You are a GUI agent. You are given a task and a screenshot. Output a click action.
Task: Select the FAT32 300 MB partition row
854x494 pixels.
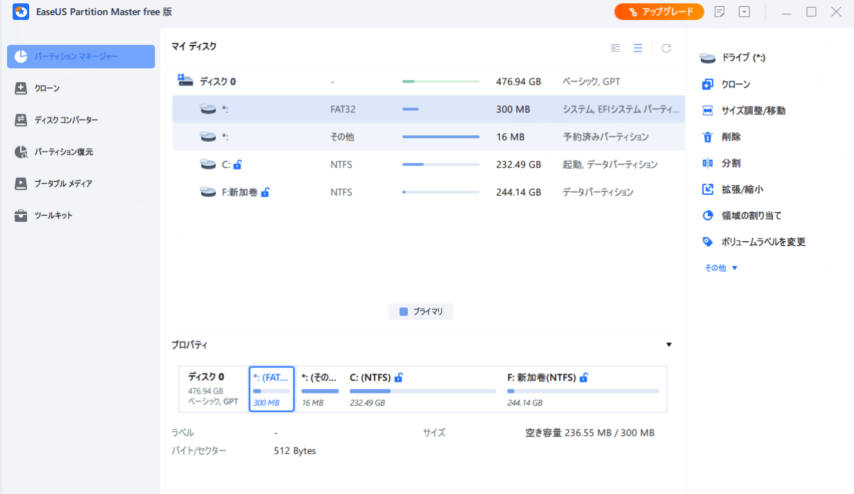click(428, 109)
